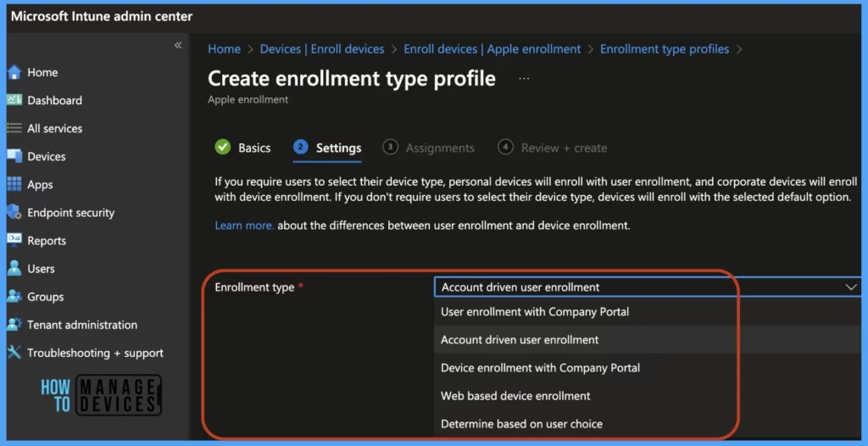Image resolution: width=868 pixels, height=446 pixels.
Task: Open the ellipsis menu beside page title
Action: pyautogui.click(x=524, y=79)
